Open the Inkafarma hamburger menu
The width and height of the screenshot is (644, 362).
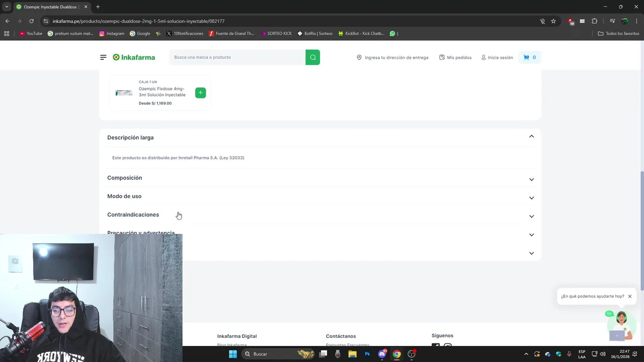point(103,57)
